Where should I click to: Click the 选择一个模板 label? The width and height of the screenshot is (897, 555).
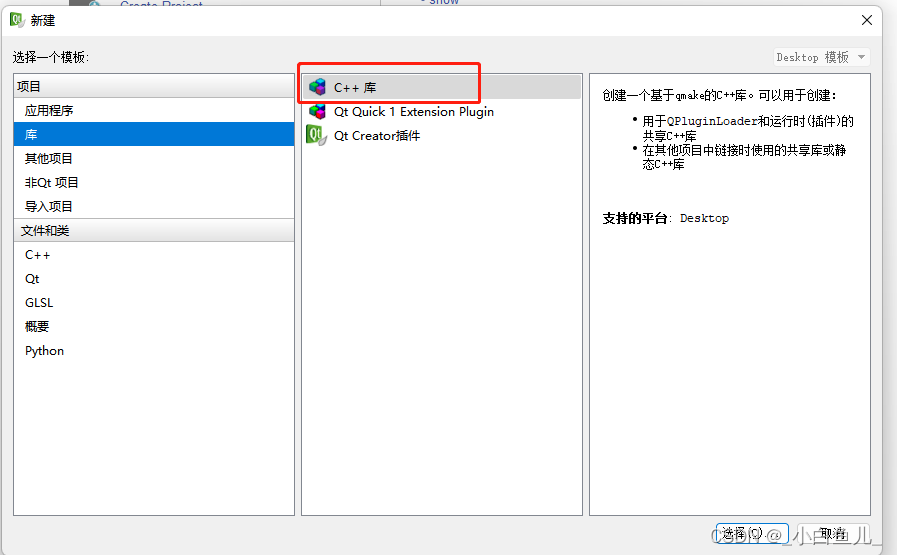[x=51, y=57]
